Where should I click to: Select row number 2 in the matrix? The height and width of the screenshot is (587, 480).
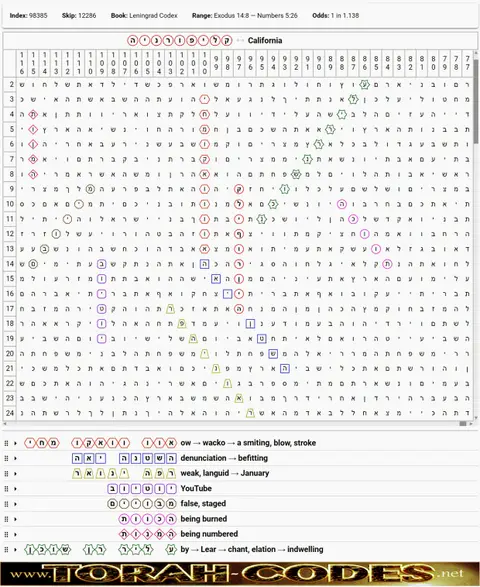10,84
